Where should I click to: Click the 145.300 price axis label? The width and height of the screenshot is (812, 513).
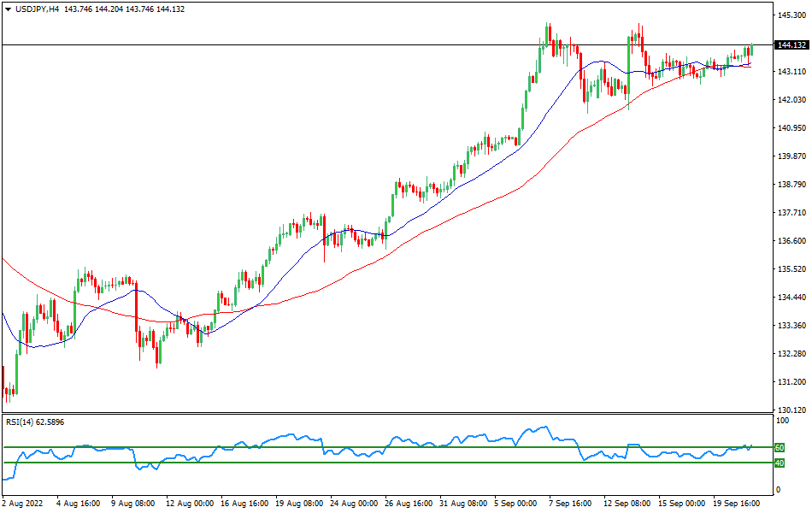(791, 15)
